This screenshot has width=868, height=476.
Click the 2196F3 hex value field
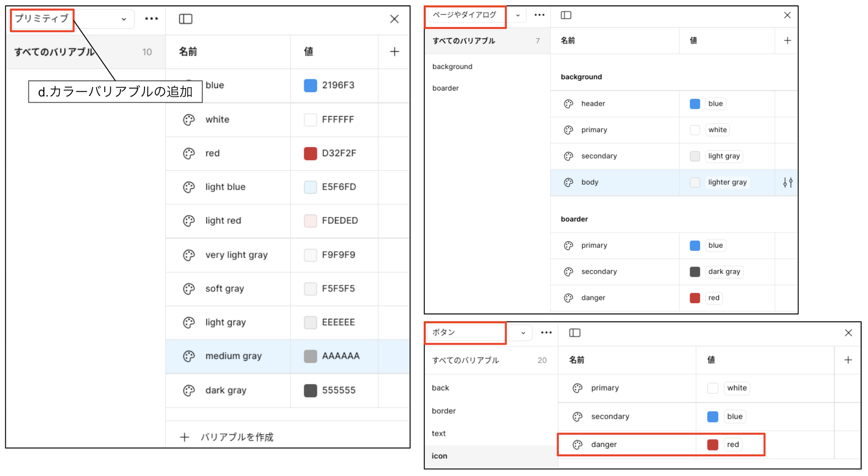(338, 85)
